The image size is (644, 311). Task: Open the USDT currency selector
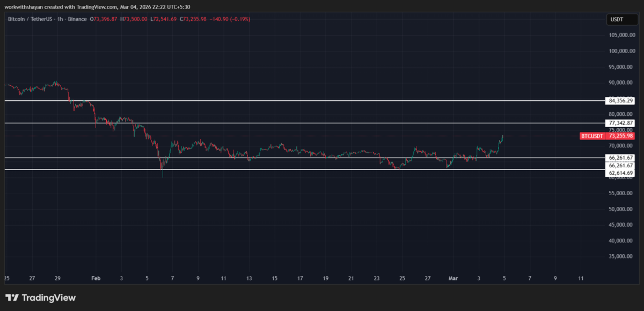(617, 20)
